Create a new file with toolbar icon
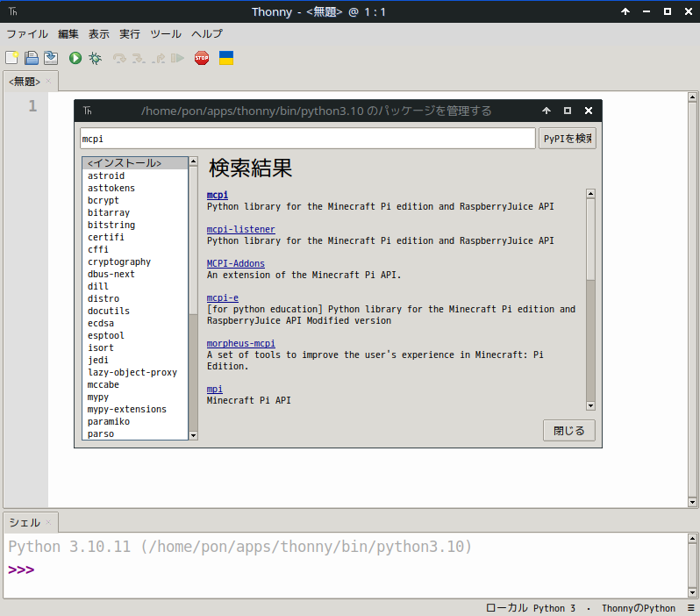The height and width of the screenshot is (616, 700). [11, 58]
